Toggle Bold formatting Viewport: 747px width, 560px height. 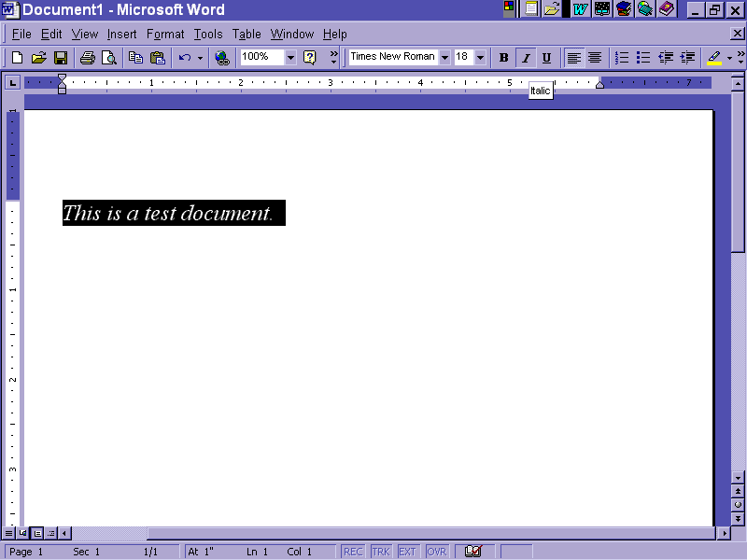504,58
